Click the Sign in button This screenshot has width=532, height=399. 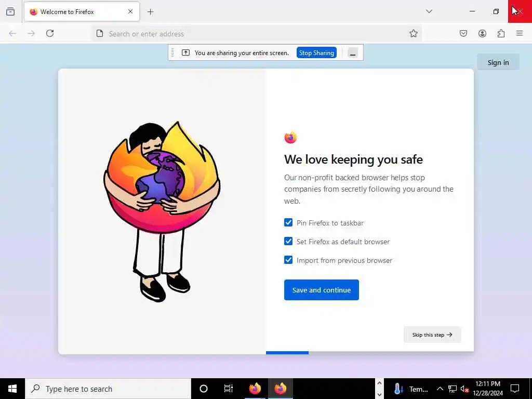pos(498,62)
